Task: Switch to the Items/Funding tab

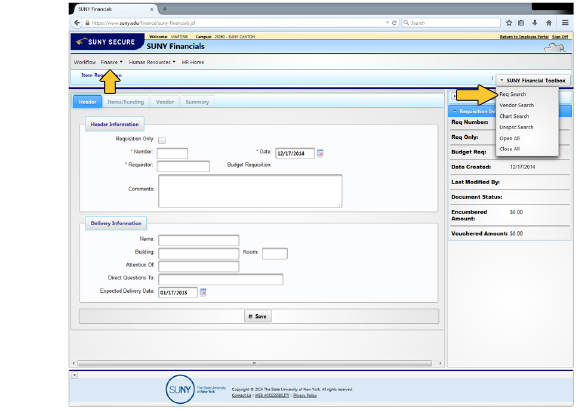Action: point(126,102)
